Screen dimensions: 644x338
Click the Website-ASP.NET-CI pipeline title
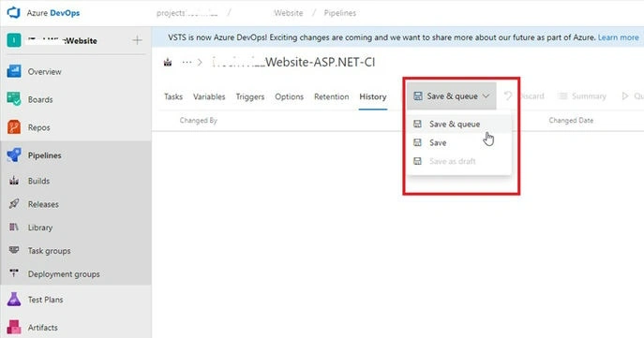(x=293, y=62)
